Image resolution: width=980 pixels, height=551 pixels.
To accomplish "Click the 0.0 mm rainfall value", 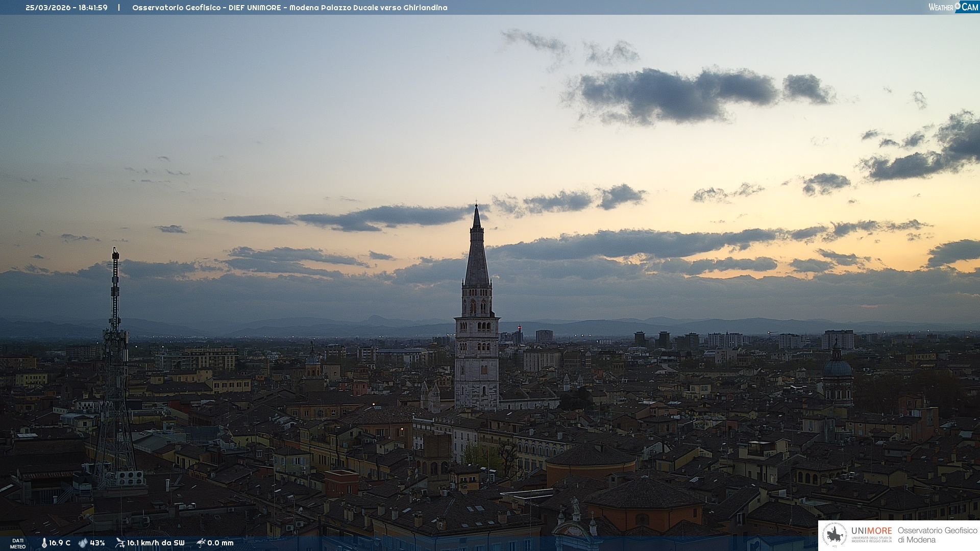I will click(x=220, y=543).
